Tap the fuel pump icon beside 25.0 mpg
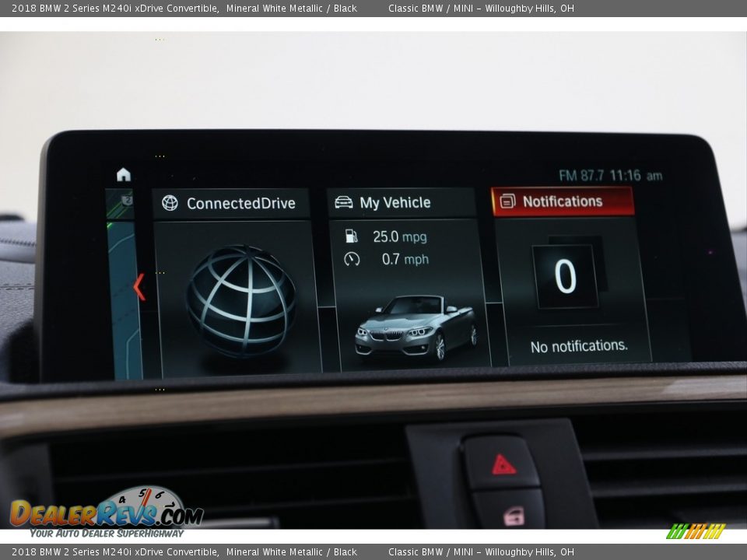 click(352, 236)
